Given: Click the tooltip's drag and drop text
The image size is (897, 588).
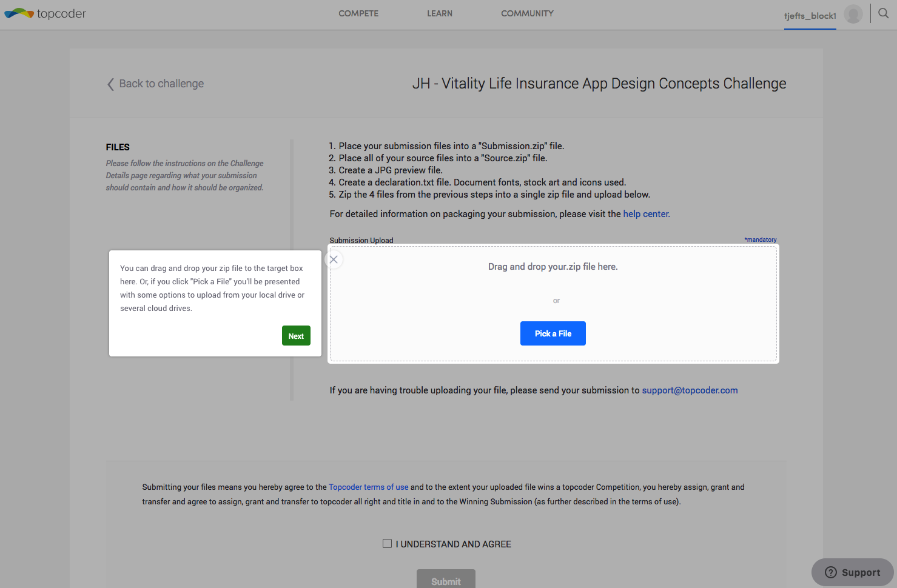Looking at the screenshot, I should [212, 288].
